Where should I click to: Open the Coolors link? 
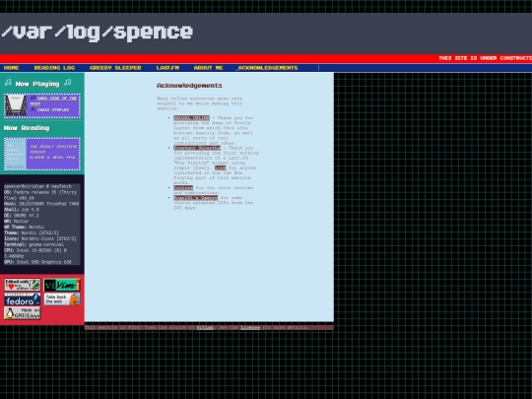183,187
